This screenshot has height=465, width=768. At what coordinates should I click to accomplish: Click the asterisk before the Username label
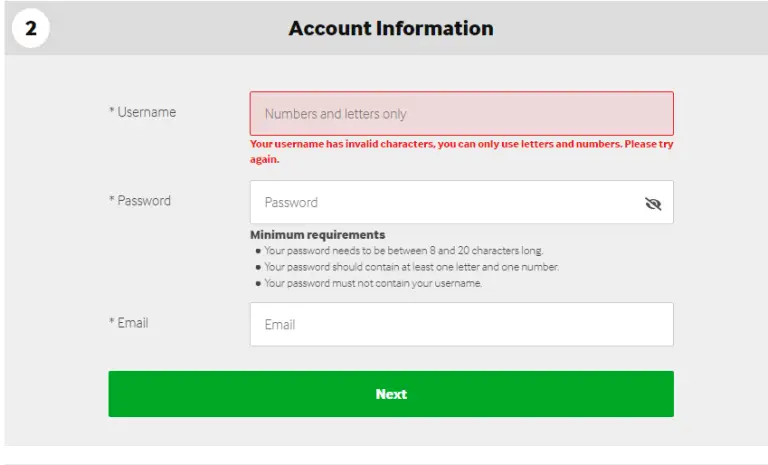pyautogui.click(x=111, y=112)
